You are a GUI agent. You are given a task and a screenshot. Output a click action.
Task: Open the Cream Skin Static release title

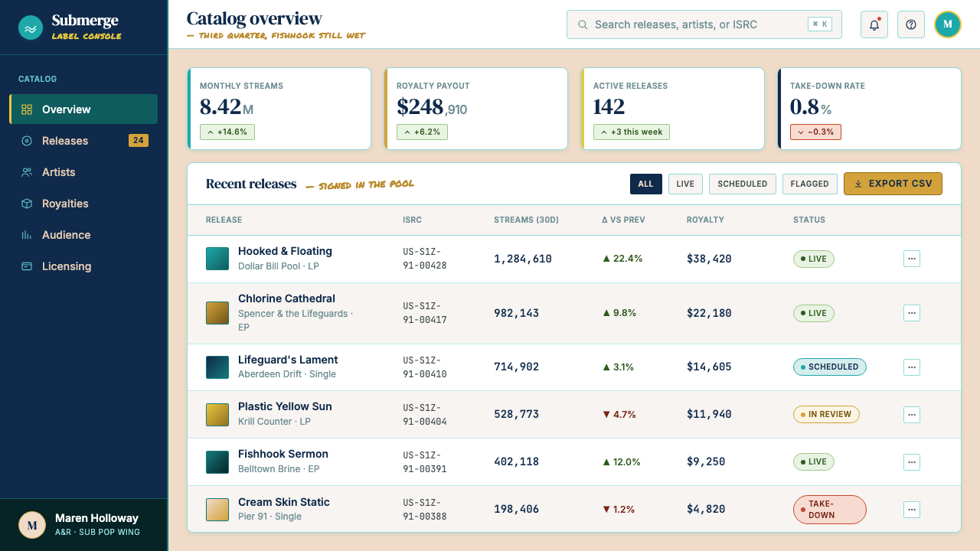(x=284, y=502)
